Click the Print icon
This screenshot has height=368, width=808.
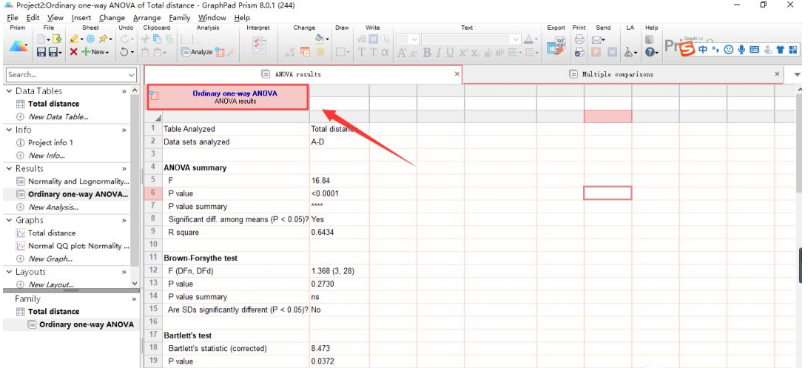(579, 39)
